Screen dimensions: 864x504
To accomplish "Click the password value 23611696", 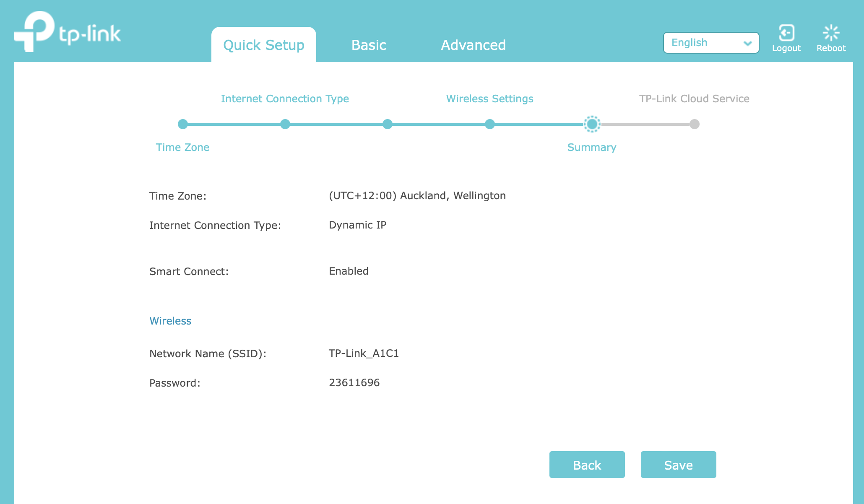I will pos(354,383).
